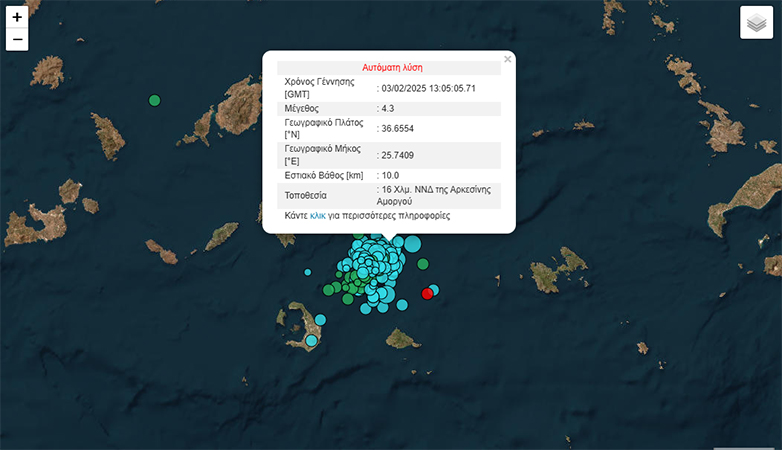This screenshot has width=782, height=450.
Task: Click the zoom out minus button
Action: (x=17, y=39)
